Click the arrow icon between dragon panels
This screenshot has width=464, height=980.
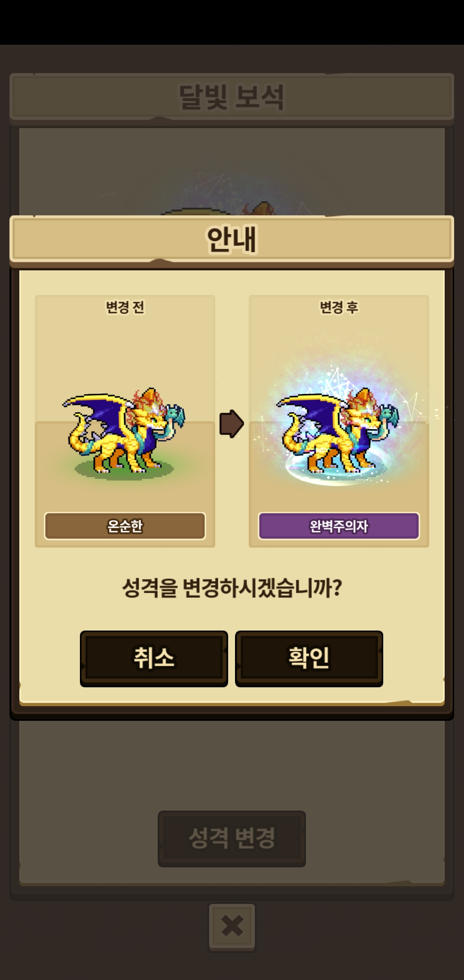pyautogui.click(x=232, y=424)
